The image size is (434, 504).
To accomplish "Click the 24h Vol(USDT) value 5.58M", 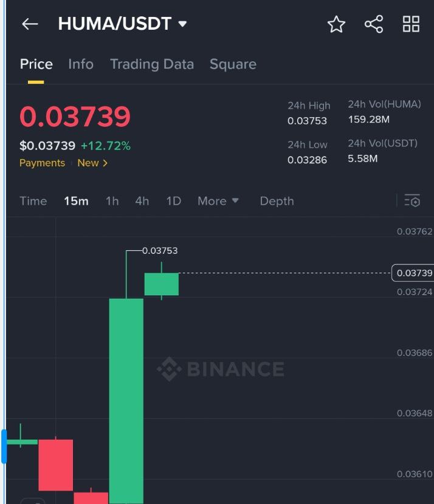I will click(x=362, y=158).
